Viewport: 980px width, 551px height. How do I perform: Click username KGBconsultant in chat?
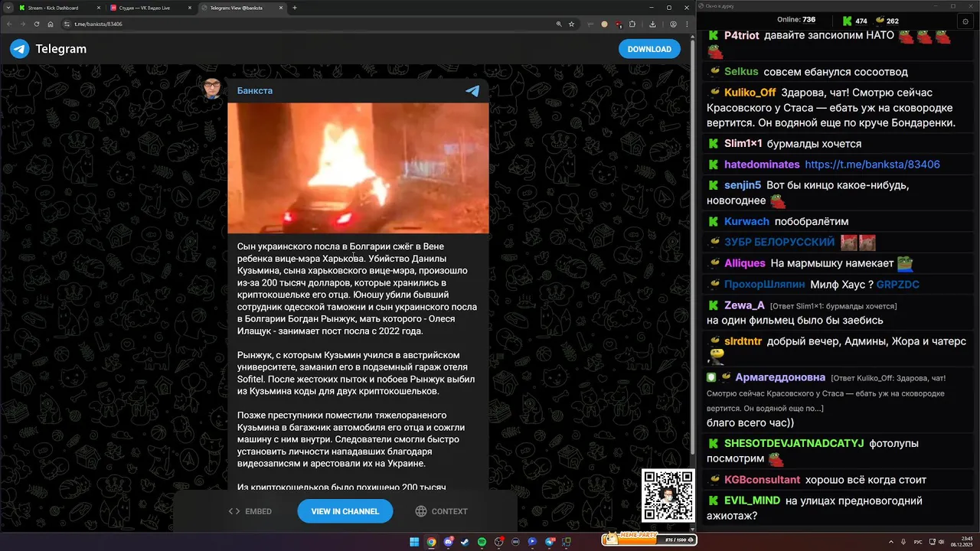[762, 480]
